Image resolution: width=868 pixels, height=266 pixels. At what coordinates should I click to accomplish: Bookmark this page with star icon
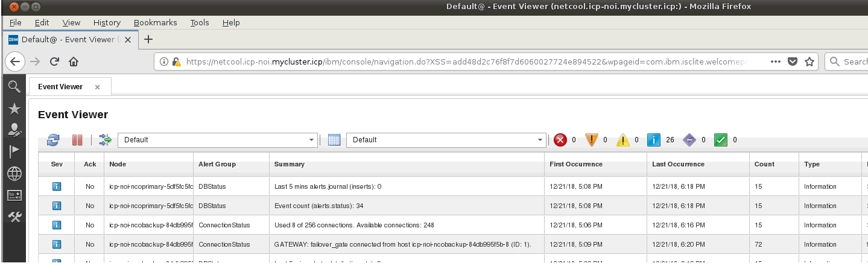pyautogui.click(x=809, y=62)
